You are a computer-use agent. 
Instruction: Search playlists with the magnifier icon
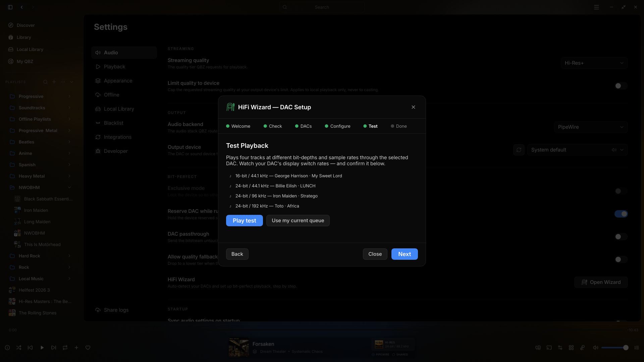point(45,82)
